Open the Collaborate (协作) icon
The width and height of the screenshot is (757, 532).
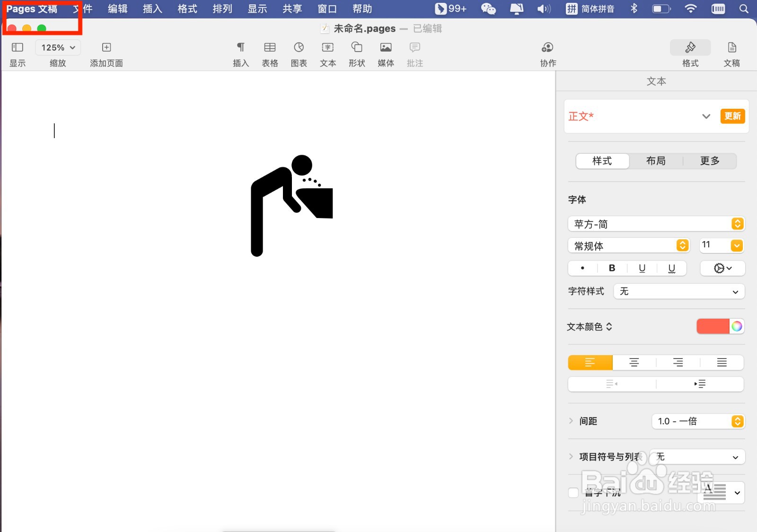pyautogui.click(x=547, y=47)
